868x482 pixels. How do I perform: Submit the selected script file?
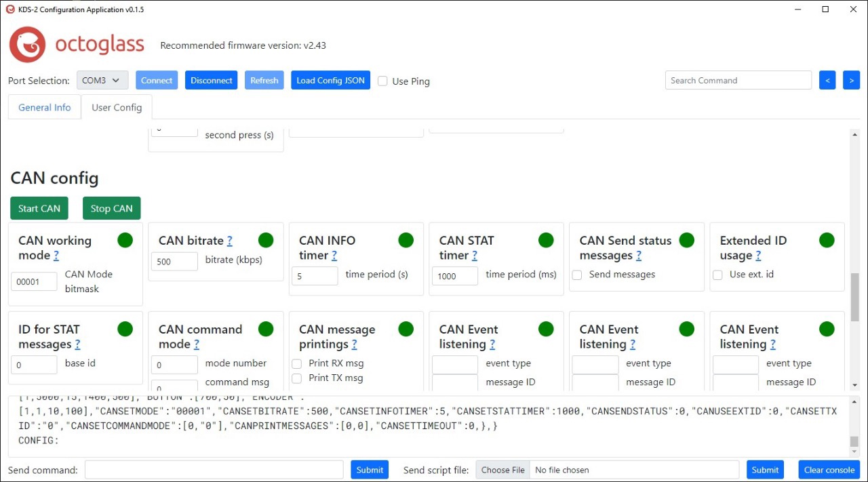click(x=765, y=470)
